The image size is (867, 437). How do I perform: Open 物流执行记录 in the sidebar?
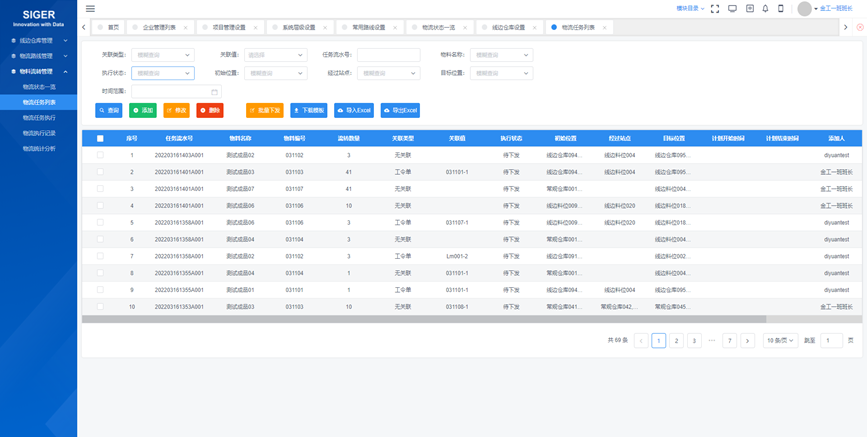click(39, 133)
